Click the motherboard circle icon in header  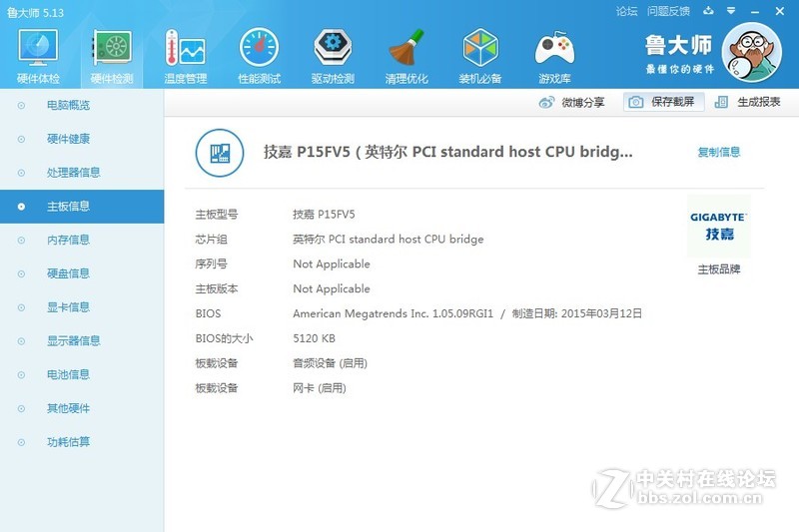220,153
